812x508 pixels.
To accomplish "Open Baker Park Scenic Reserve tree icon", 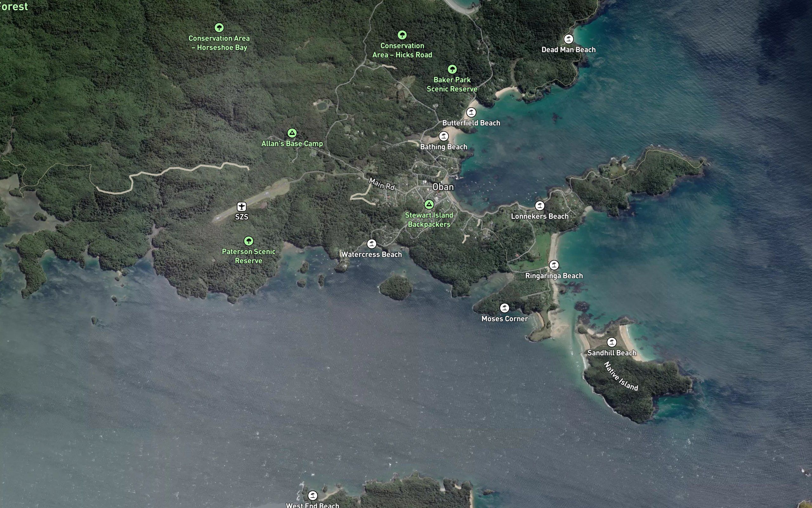I will point(452,69).
